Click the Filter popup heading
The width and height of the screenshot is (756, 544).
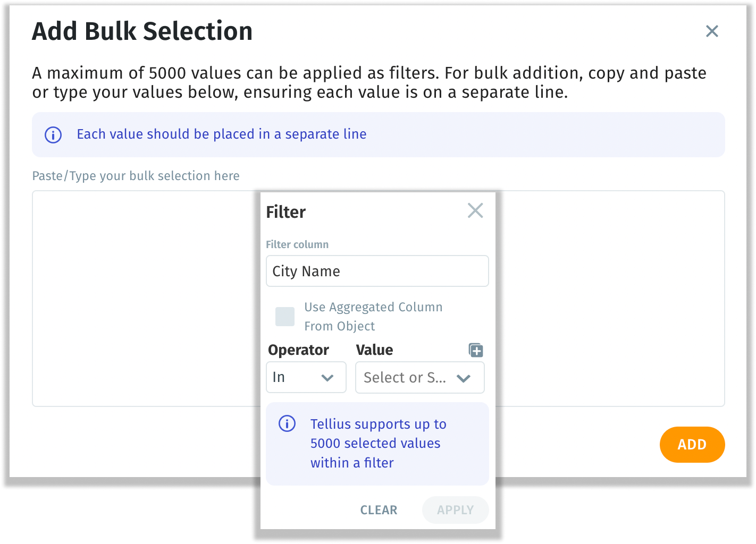(x=286, y=212)
